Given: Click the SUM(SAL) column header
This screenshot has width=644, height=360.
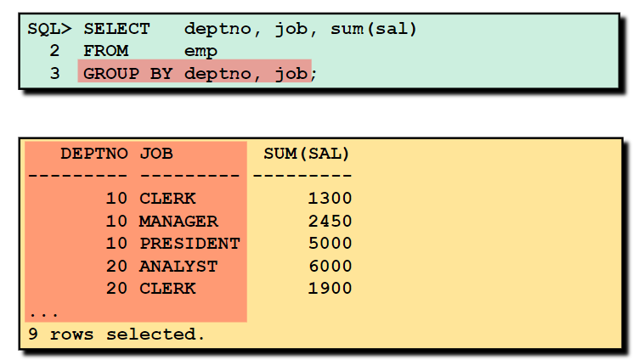Looking at the screenshot, I should tap(307, 154).
